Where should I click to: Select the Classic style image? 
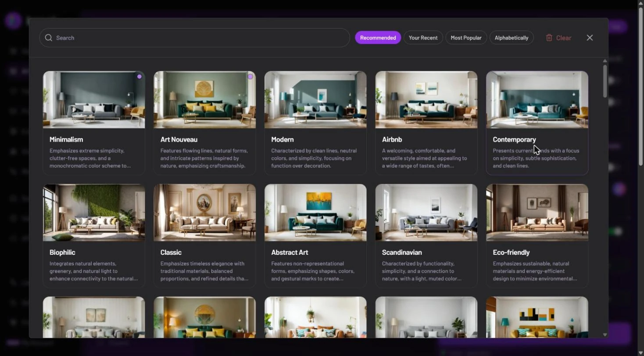coord(204,213)
